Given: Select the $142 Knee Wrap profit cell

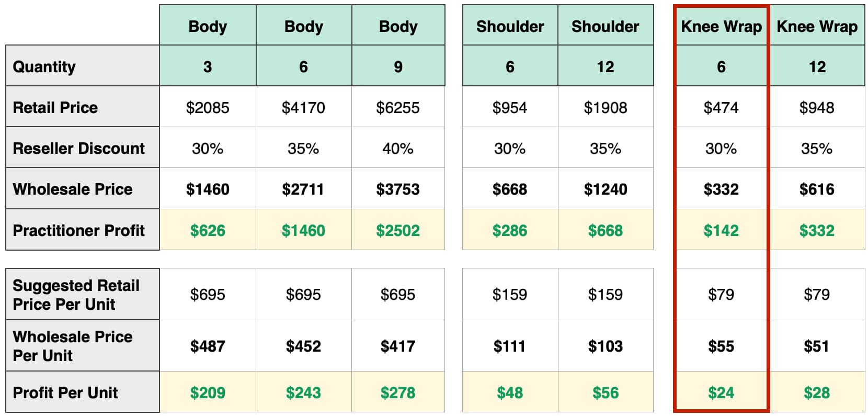Looking at the screenshot, I should pyautogui.click(x=721, y=230).
